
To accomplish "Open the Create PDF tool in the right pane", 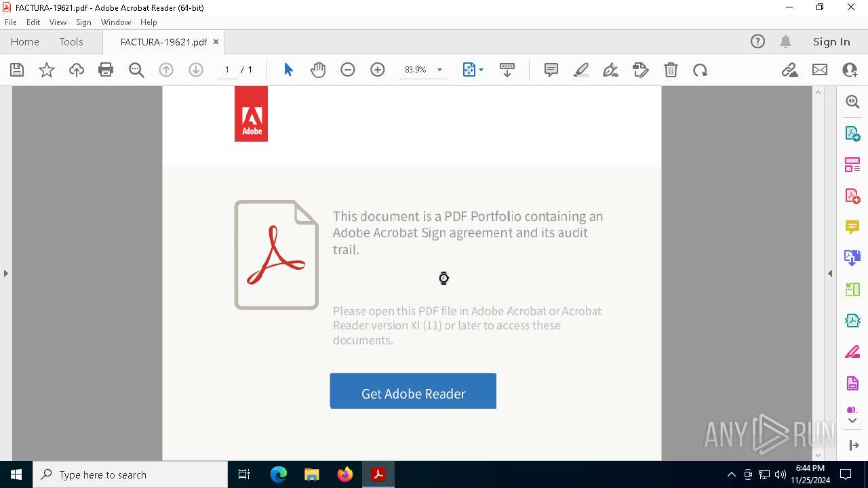I will (x=852, y=195).
